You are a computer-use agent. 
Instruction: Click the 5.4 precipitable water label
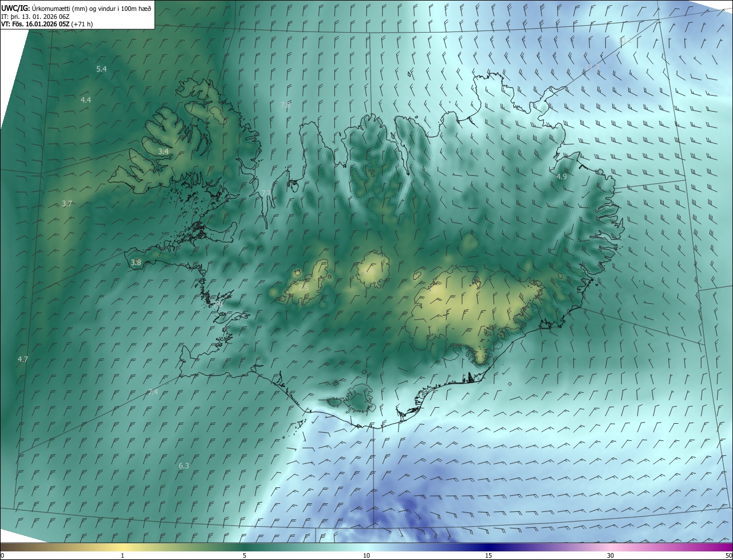(x=101, y=69)
